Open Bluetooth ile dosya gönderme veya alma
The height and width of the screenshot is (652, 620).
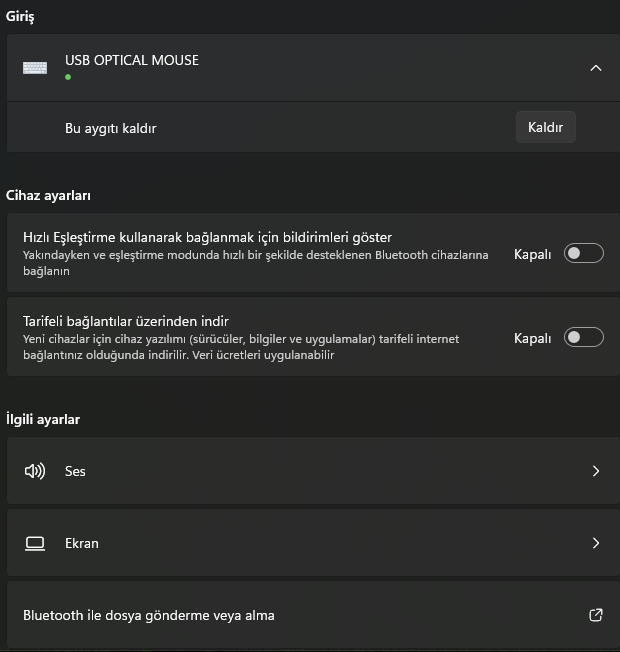point(149,615)
